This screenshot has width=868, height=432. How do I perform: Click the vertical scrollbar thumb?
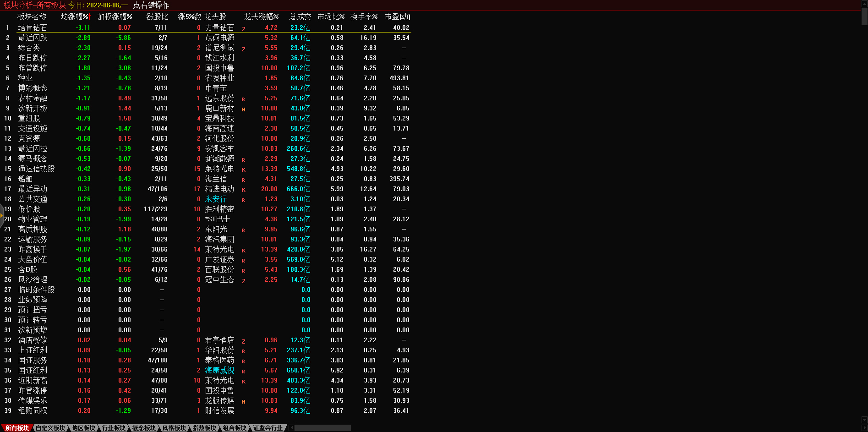click(864, 16)
